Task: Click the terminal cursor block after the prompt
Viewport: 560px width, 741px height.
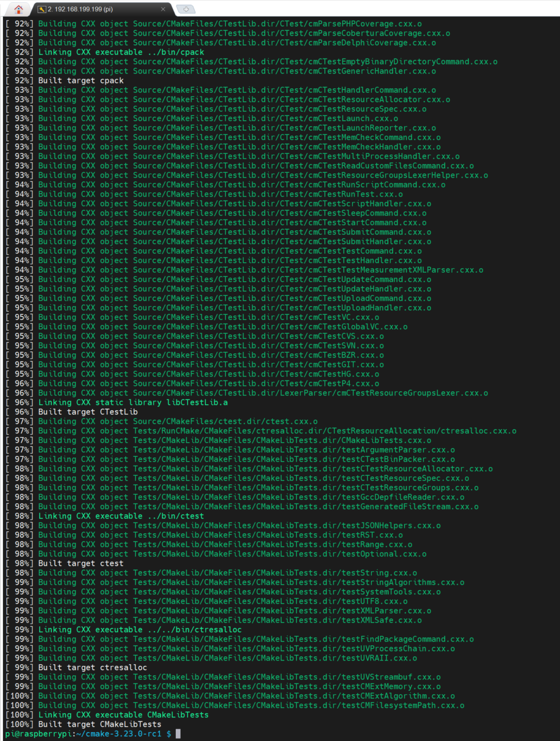Action: click(x=178, y=734)
